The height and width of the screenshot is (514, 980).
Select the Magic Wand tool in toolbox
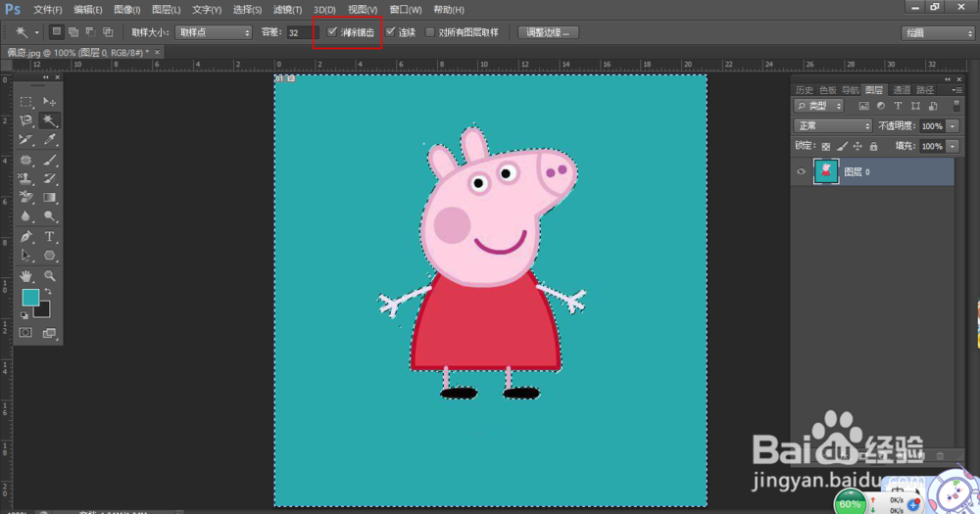point(49,119)
